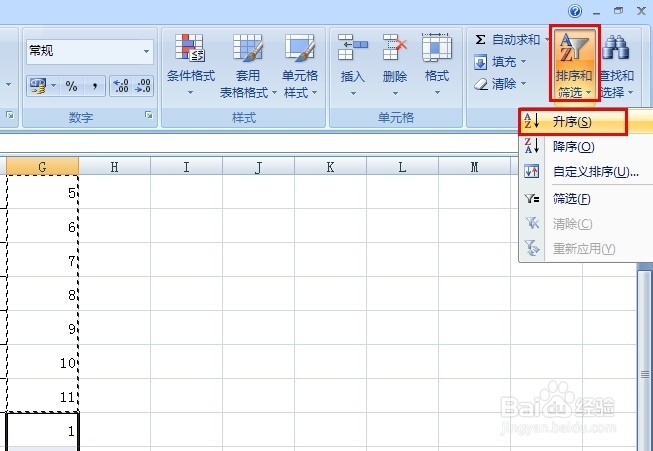Click the Clear (清除) eraser icon
This screenshot has width=653, height=451.
pyautogui.click(x=481, y=85)
